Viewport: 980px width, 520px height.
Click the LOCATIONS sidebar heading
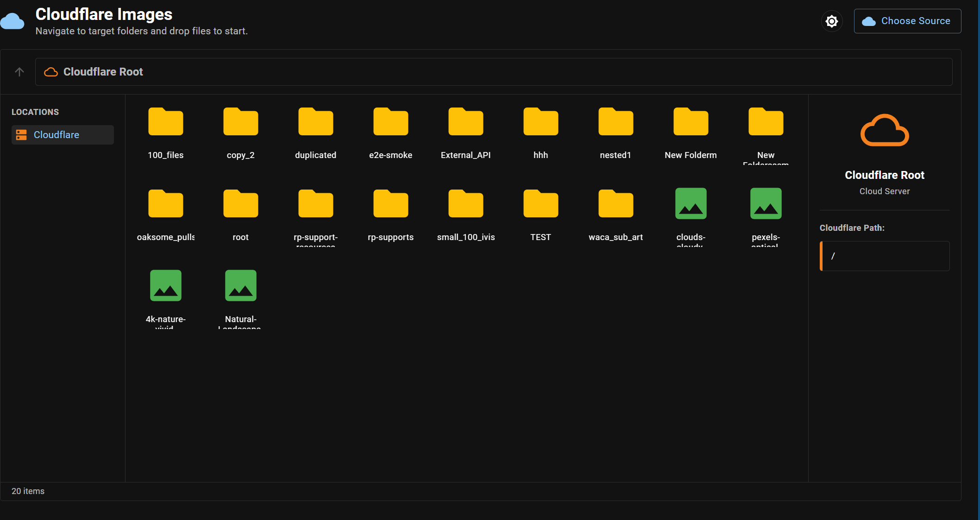pos(35,112)
